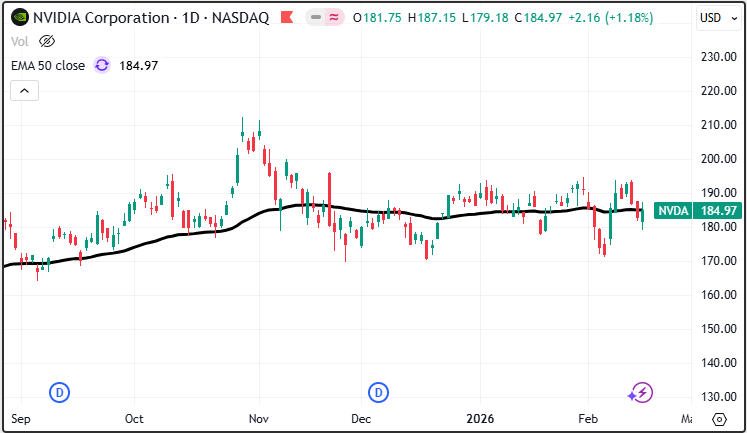Click the September dividend marker
This screenshot has height=433, width=747.
pyautogui.click(x=59, y=392)
